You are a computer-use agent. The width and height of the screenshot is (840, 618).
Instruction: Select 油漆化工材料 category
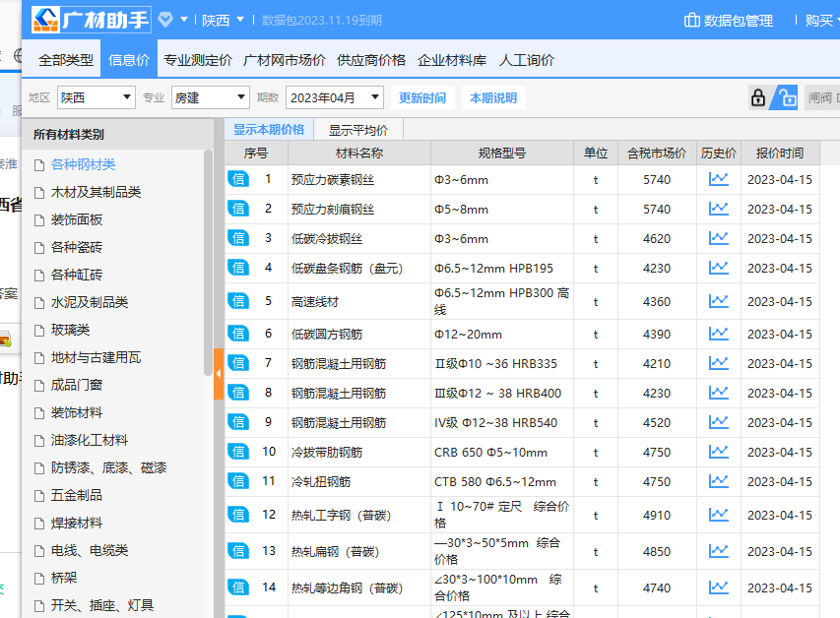click(x=89, y=440)
